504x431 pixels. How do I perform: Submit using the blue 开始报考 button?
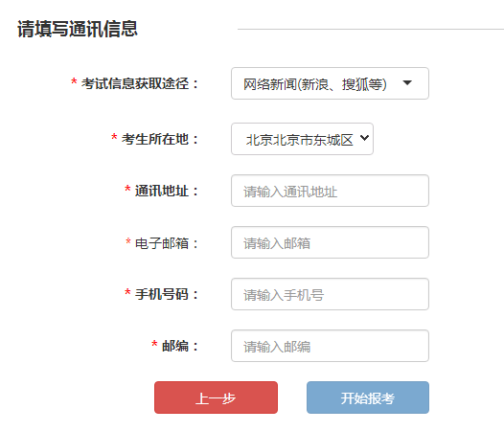368,397
